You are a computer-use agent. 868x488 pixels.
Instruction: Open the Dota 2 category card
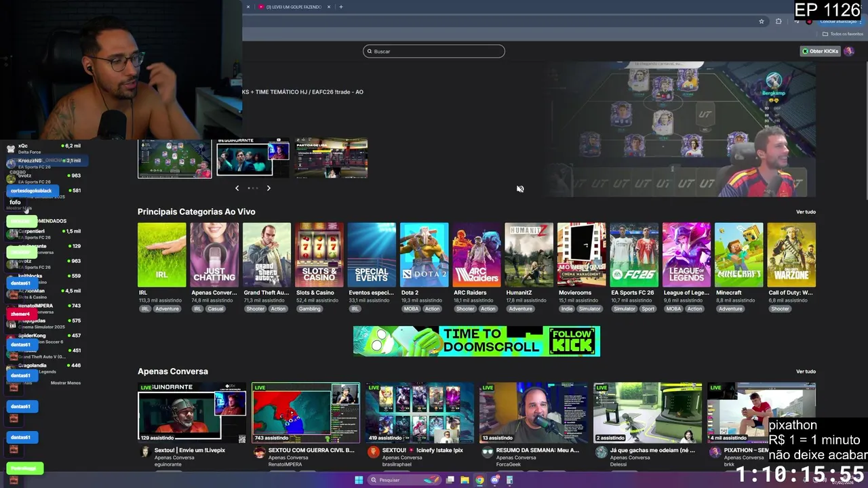(424, 255)
